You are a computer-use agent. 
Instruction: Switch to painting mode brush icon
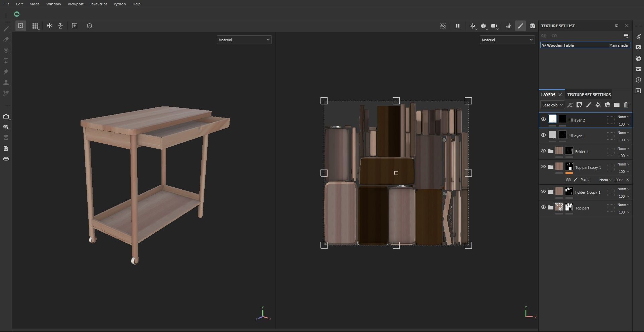(521, 26)
